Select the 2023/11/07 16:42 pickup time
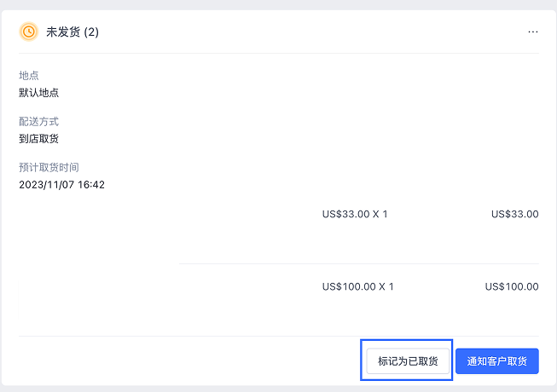 tap(61, 184)
